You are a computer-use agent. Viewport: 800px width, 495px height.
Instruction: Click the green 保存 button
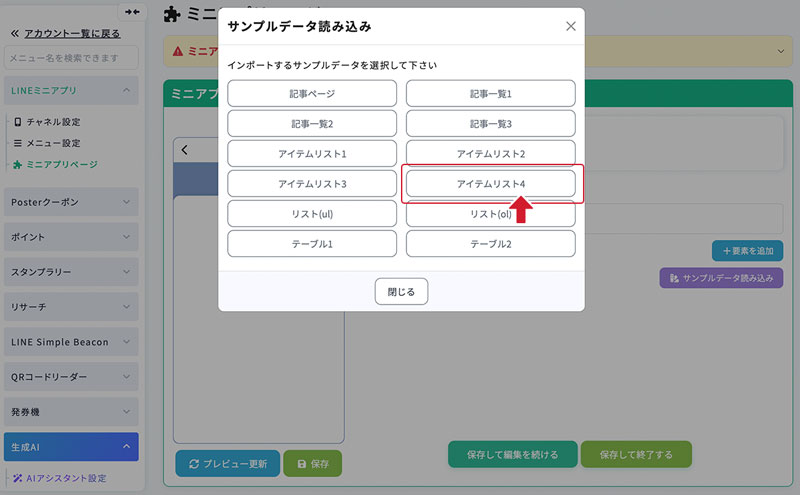tap(312, 463)
